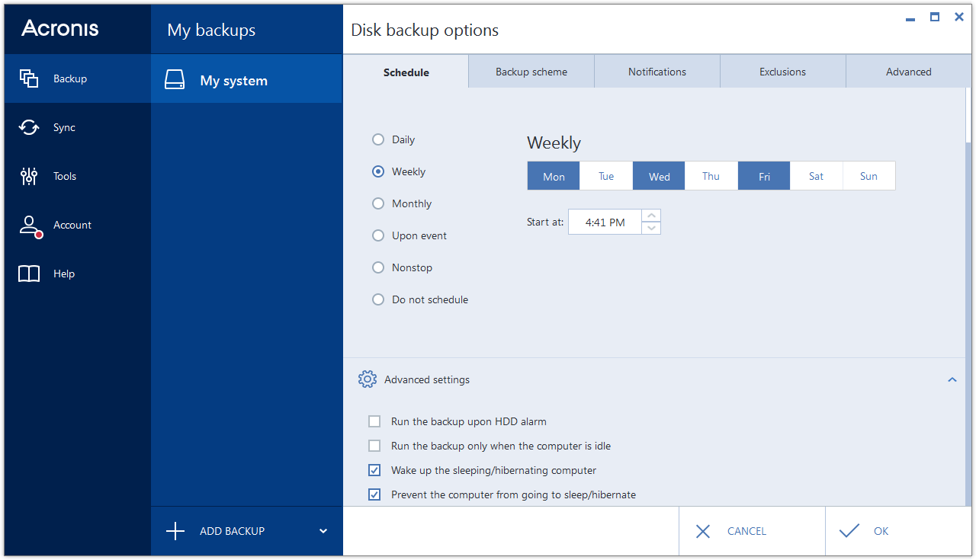Toggle Tue day button on

pos(606,176)
